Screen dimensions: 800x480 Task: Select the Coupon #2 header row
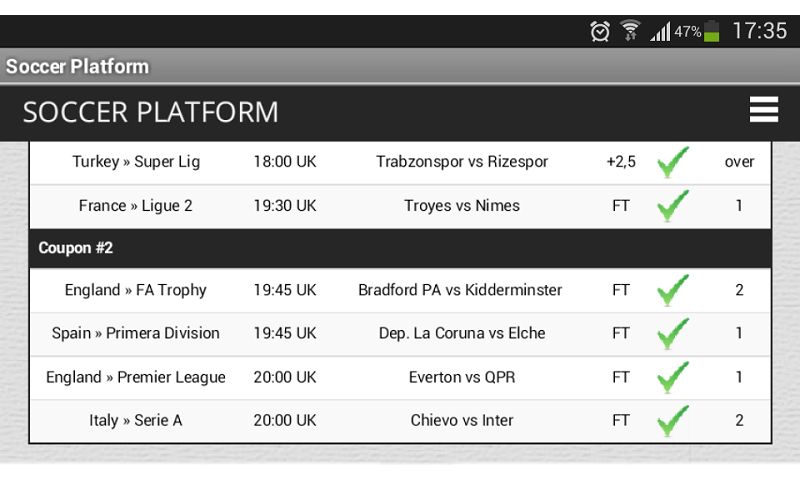(400, 248)
